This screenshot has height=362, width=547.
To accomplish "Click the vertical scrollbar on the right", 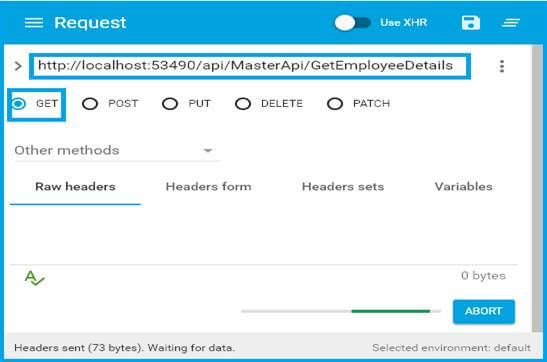I will (537, 188).
